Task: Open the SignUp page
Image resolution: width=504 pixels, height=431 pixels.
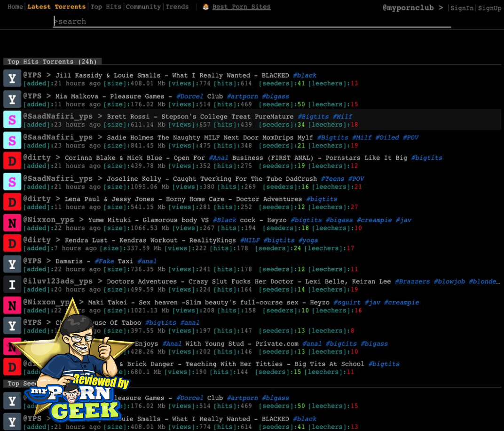Action: (x=489, y=8)
